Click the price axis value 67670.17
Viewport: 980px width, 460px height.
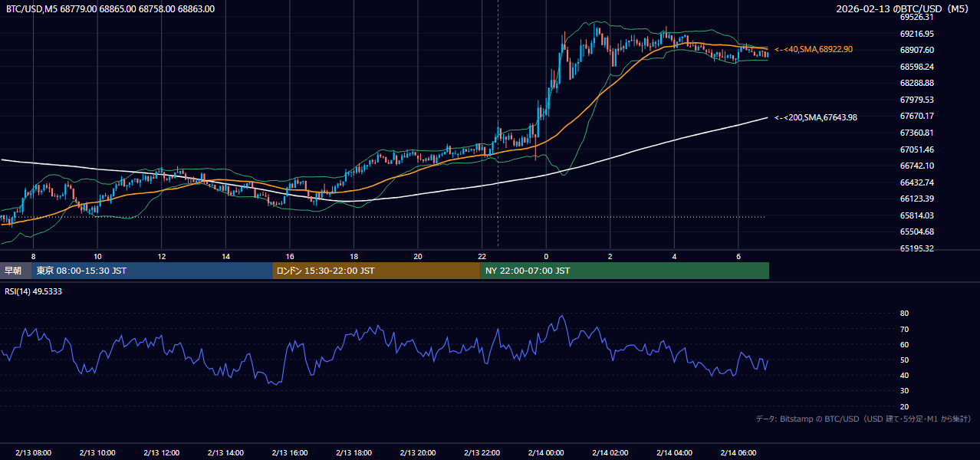[x=916, y=116]
